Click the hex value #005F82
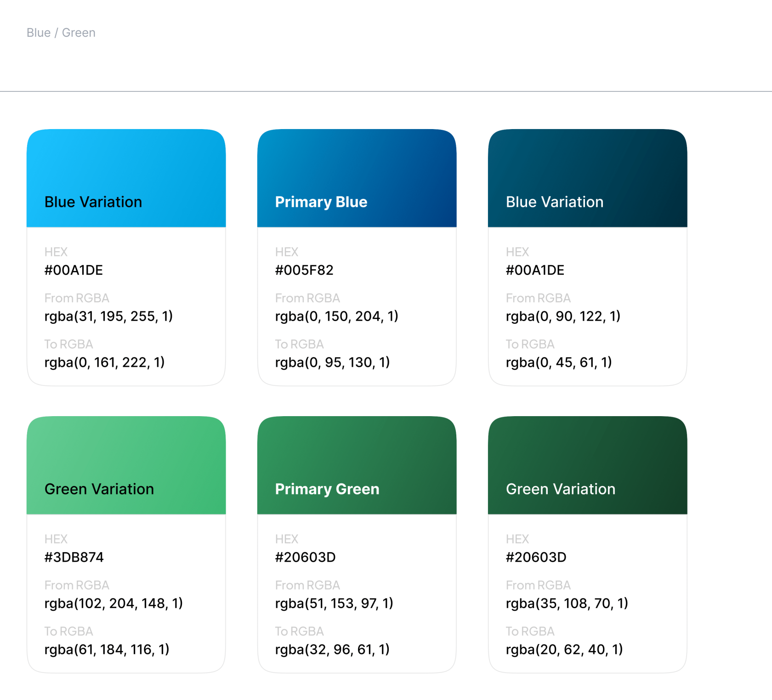Viewport: 772px width, 700px height. point(304,270)
